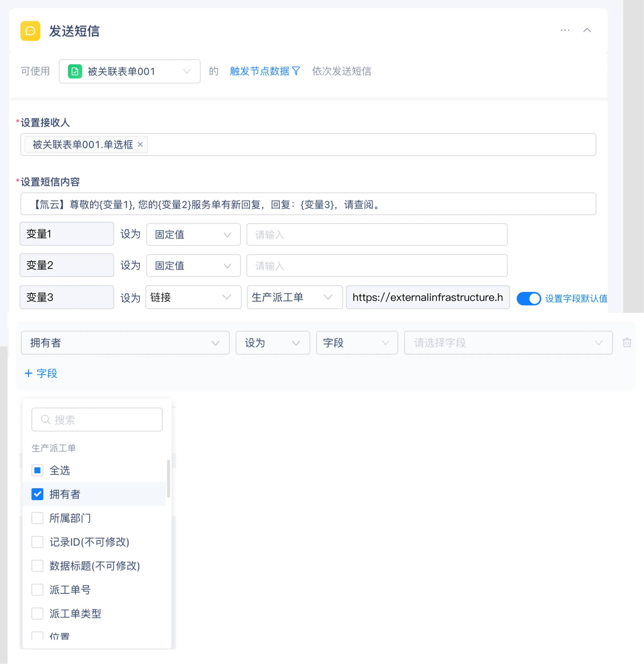Check the 派工单号 checkbox

click(x=37, y=590)
